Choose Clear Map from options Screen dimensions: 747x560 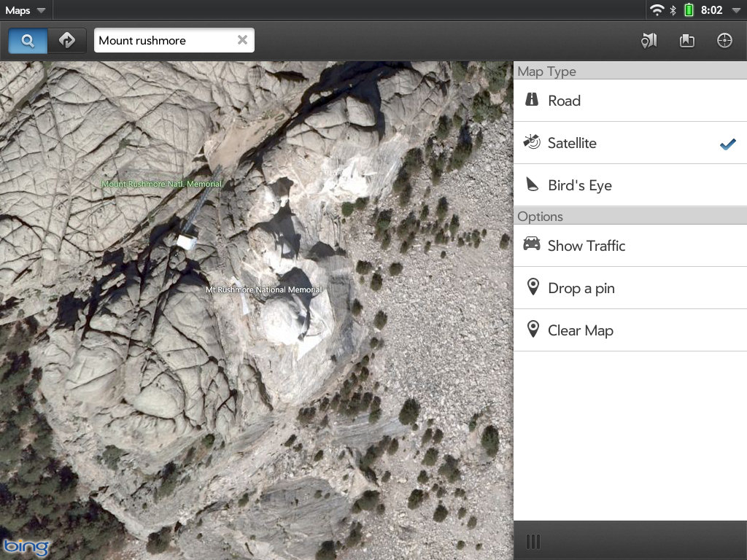click(630, 330)
